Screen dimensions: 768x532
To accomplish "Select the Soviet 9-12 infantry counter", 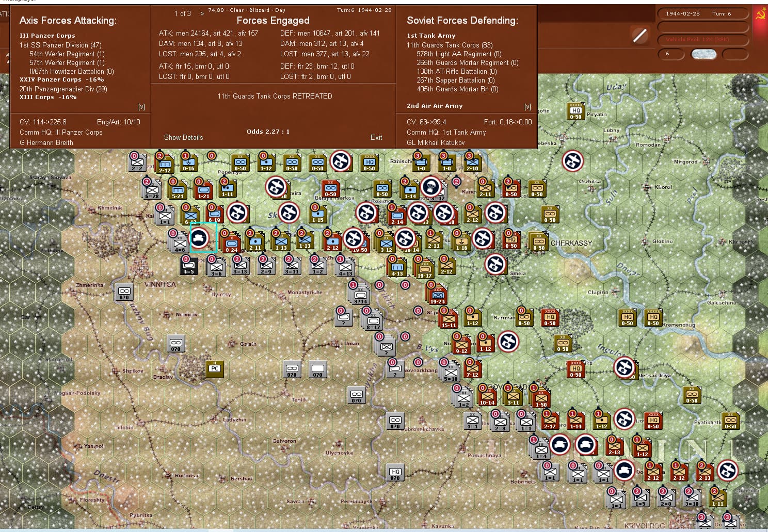I will click(x=461, y=344).
